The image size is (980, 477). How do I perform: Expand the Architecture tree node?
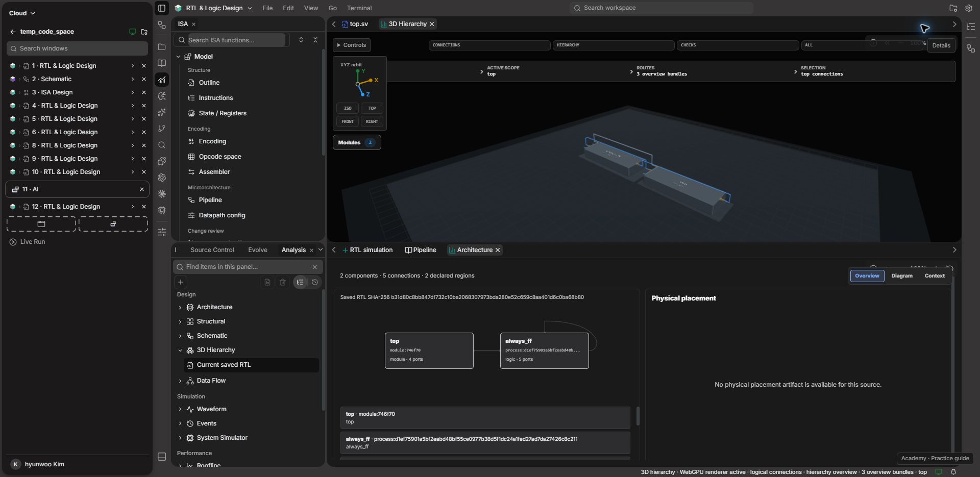[x=180, y=308]
